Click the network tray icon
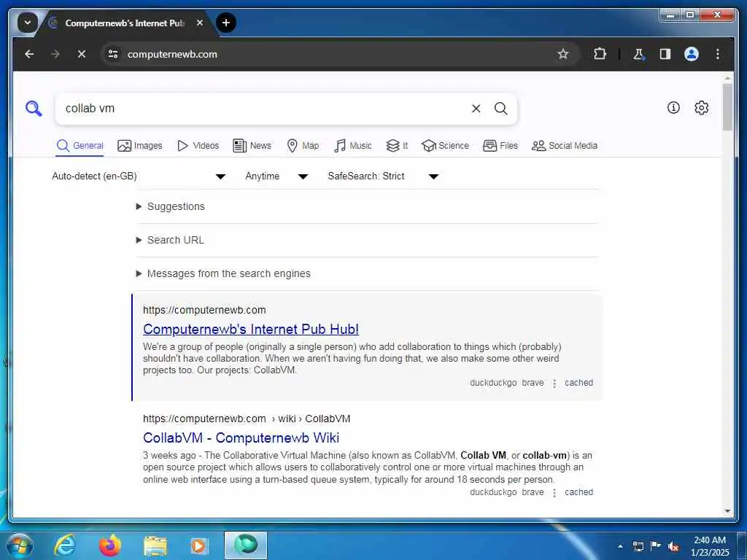 (638, 546)
